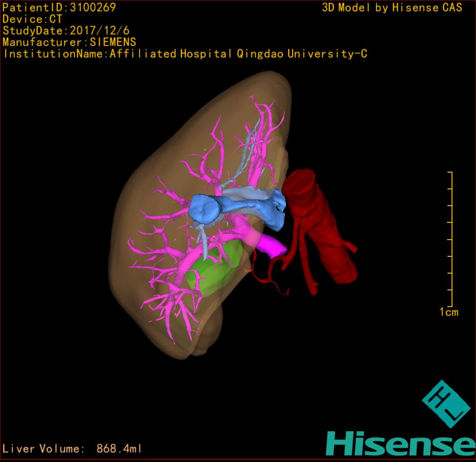Click the Manufacturer:SIEMENS label
The image size is (476, 462).
coord(69,42)
